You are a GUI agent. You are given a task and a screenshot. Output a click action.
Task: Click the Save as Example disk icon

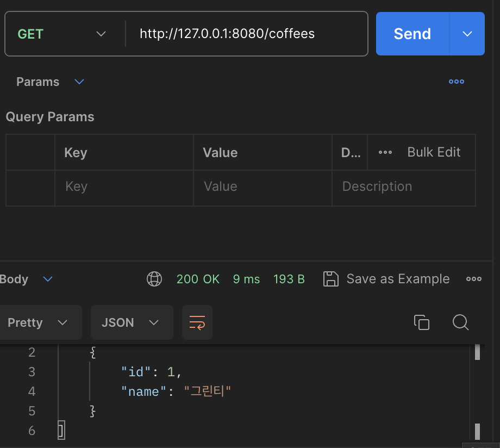(x=331, y=279)
